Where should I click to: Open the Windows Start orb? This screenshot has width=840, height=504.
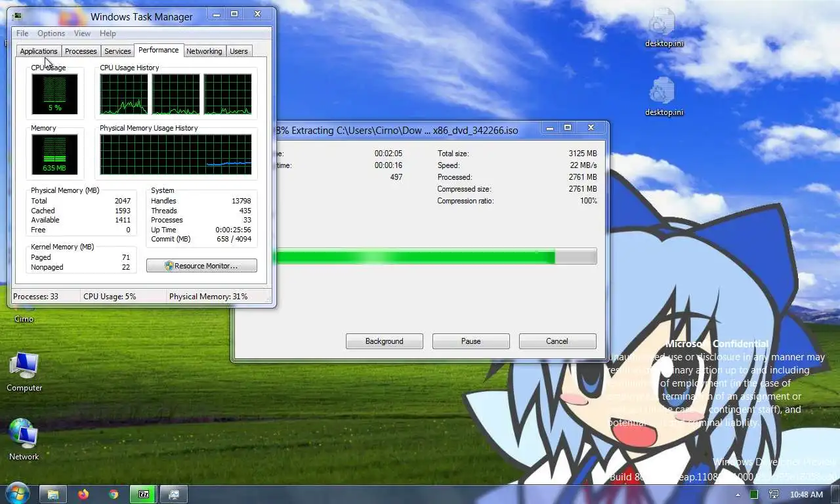(16, 493)
